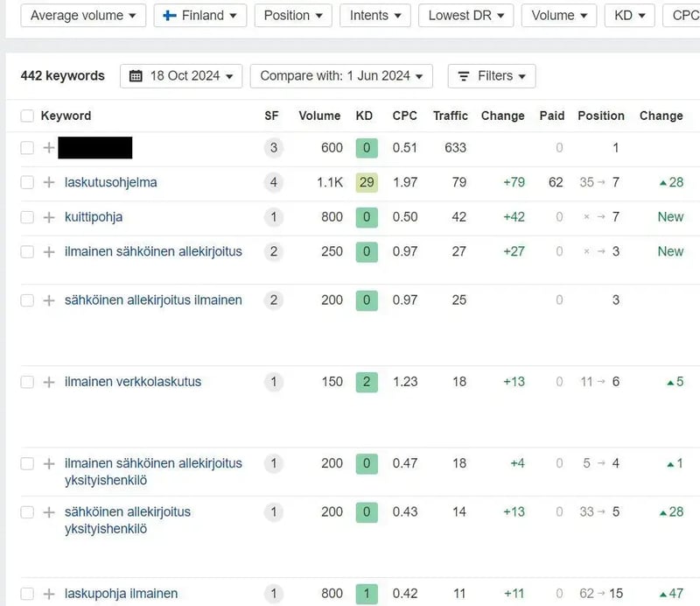Viewport: 700px width, 606px height.
Task: Select checkbox for laskupohja ilmainen
Action: (x=27, y=594)
